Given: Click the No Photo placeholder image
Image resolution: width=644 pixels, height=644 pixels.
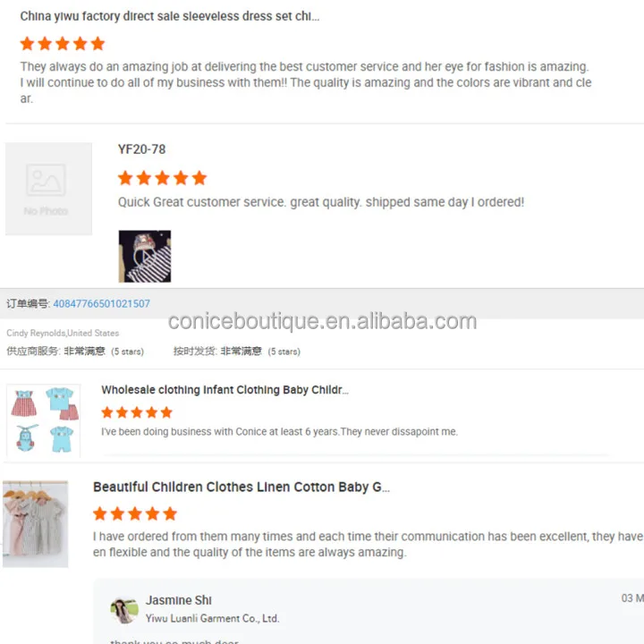Looking at the screenshot, I should coord(48,189).
